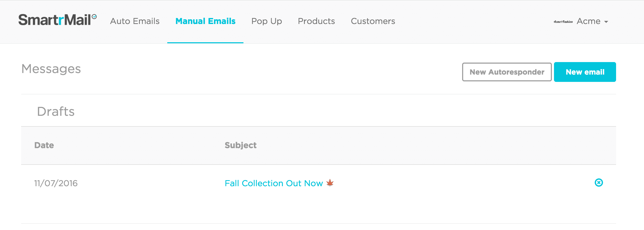The height and width of the screenshot is (230, 644).
Task: Delete the Fall Collection draft
Action: [x=599, y=183]
